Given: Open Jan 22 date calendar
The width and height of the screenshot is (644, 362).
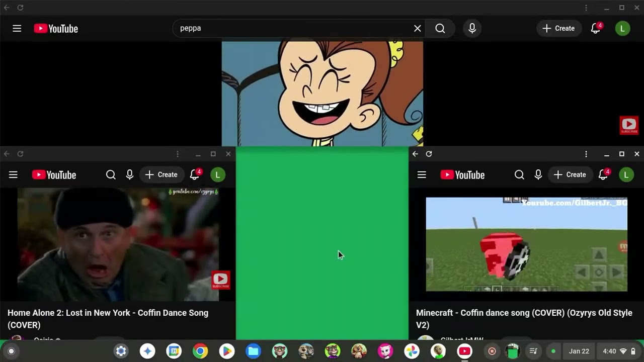Looking at the screenshot, I should [x=579, y=351].
